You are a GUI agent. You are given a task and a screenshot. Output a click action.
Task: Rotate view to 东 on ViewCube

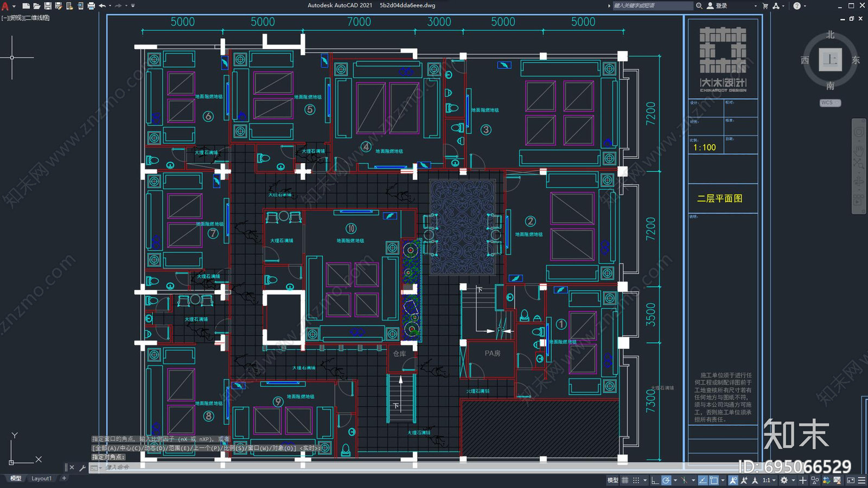pyautogui.click(x=856, y=60)
